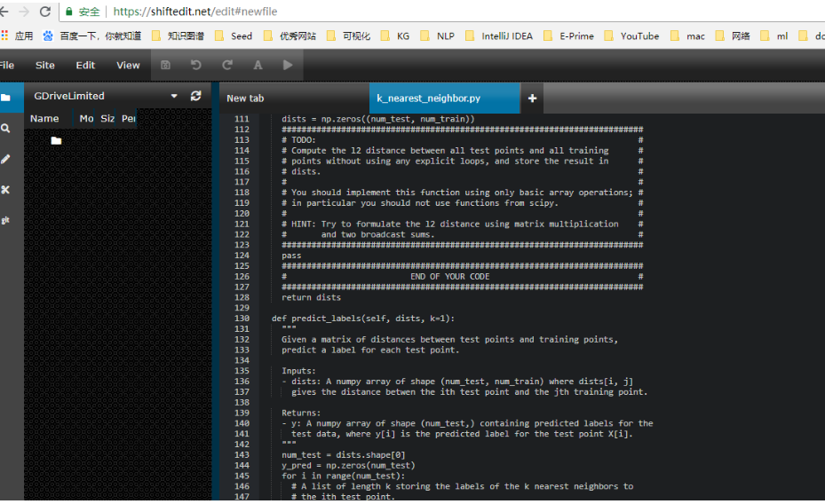Screen dimensions: 825x504
Task: Click line number 124 in gutter
Action: tap(242, 256)
